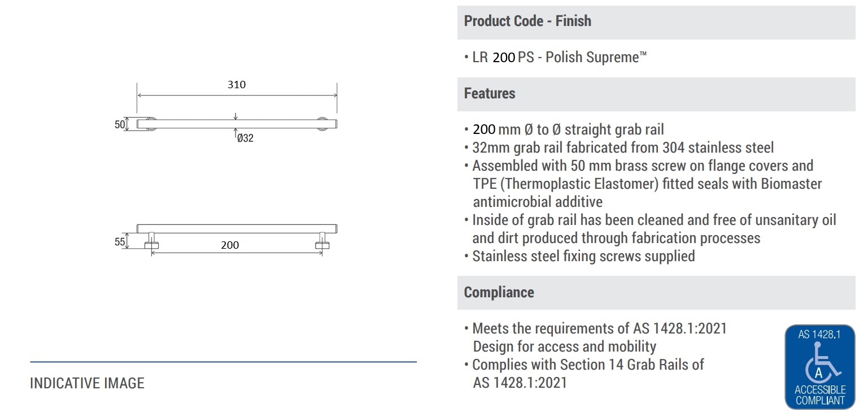Click the LR 200 PS - Polish Supreme product code

pos(556,57)
